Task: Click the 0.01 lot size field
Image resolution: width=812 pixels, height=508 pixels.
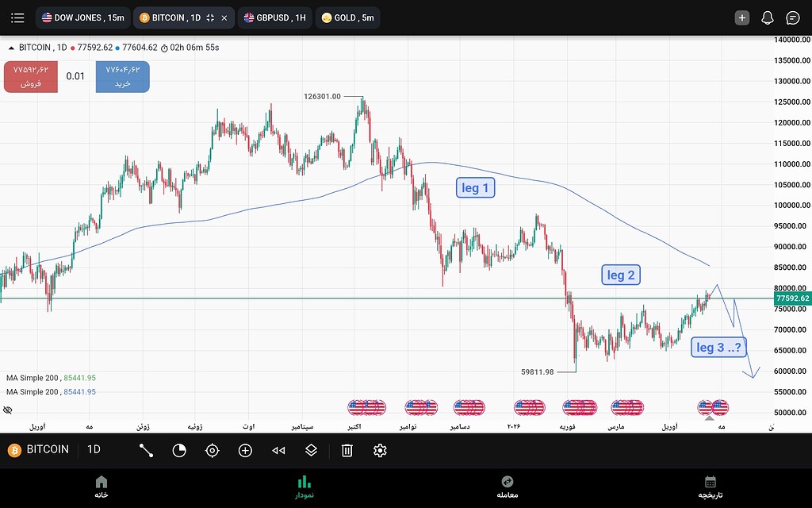Action: [x=75, y=76]
